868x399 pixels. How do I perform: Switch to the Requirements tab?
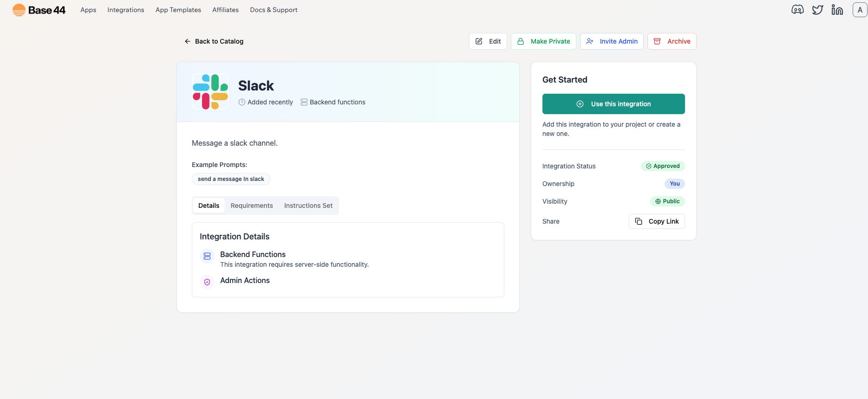point(252,206)
